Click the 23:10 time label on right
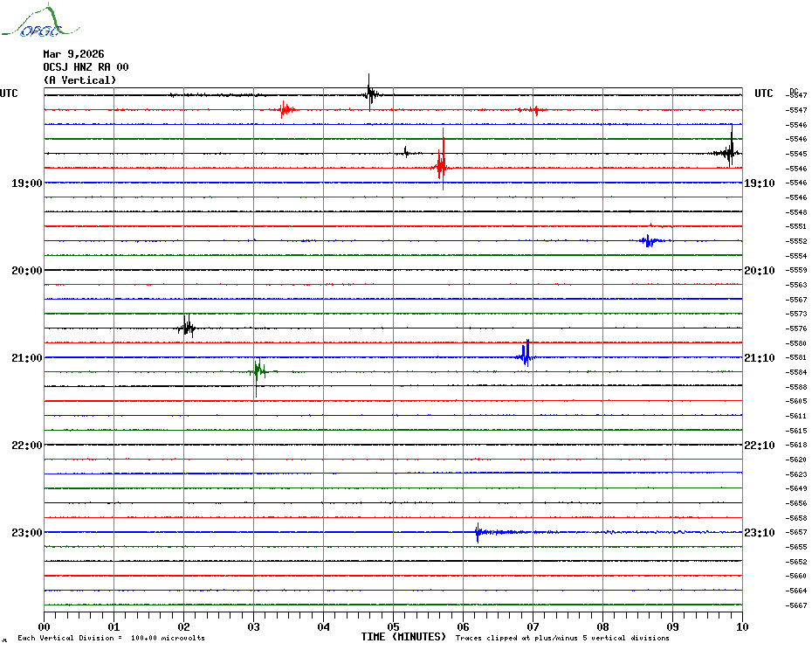Image resolution: width=812 pixels, height=650 pixels. pos(758,533)
